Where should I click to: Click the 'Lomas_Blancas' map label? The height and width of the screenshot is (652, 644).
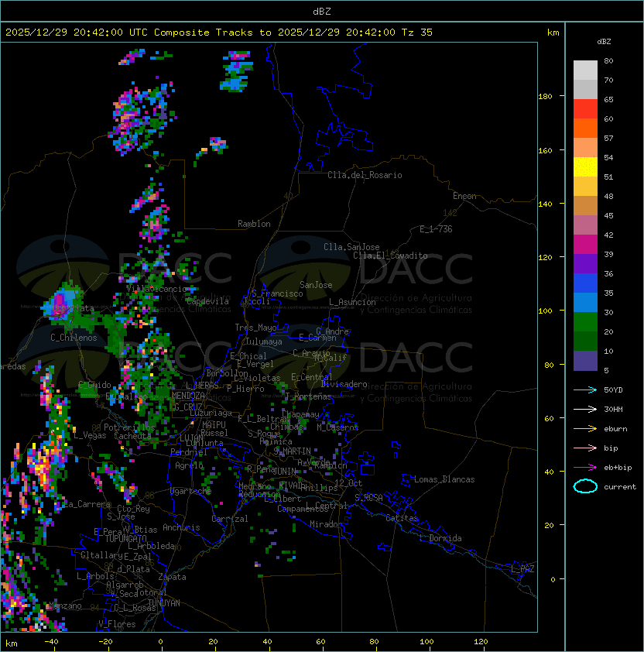444,479
